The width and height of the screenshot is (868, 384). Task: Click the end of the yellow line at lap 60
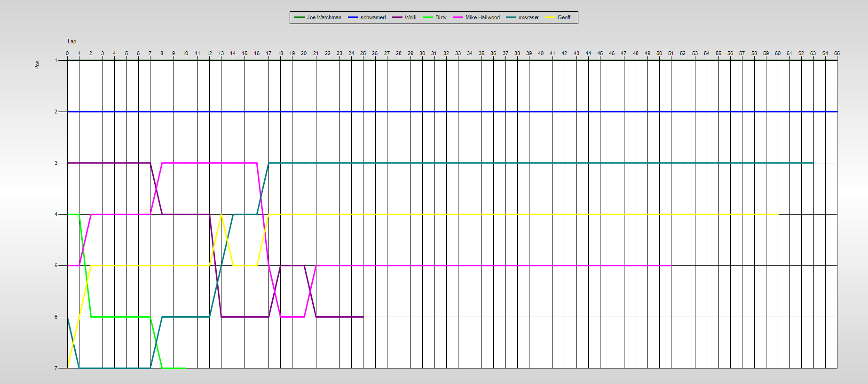(x=778, y=214)
